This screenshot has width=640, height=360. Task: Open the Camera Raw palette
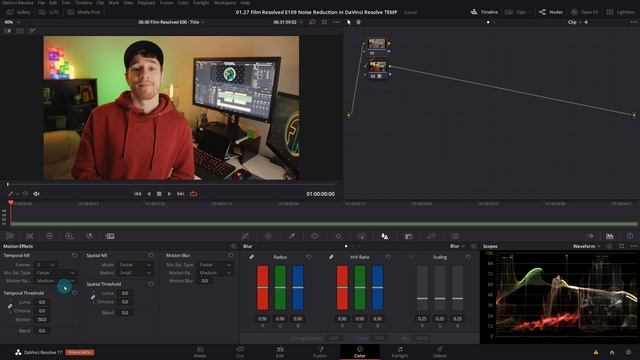10,236
